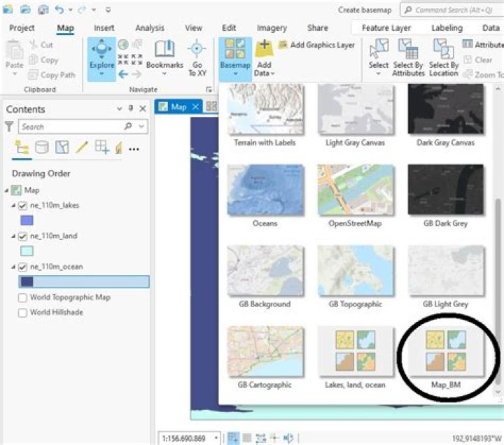Switch to the Imagery ribbon tab
Viewport: 504px width, 445px height.
tap(272, 28)
